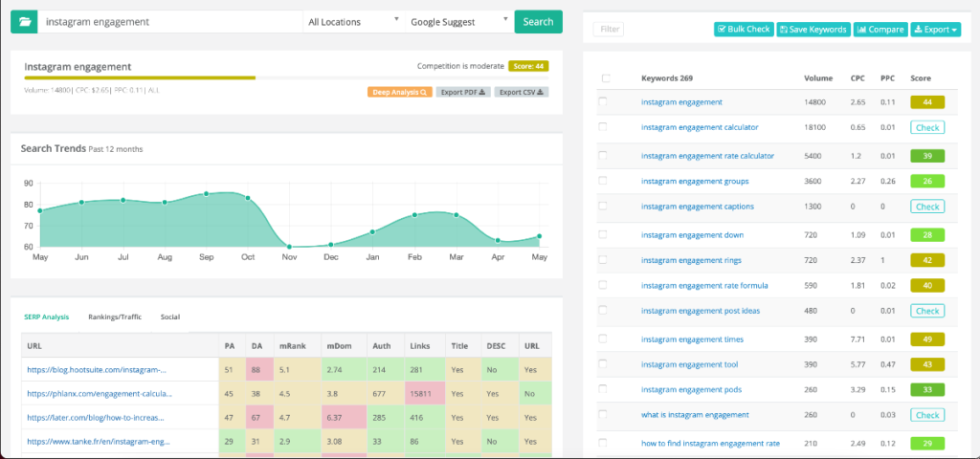Click the Save Keywords button

click(813, 30)
